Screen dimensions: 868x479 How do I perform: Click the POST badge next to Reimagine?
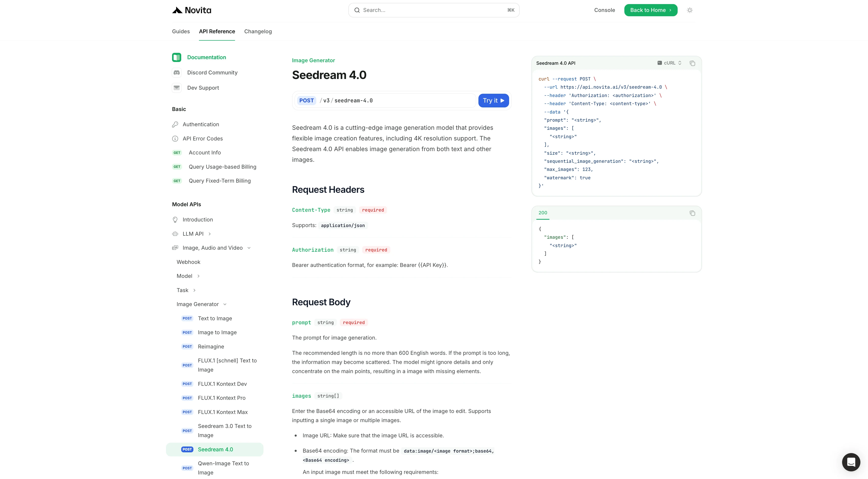pos(187,346)
